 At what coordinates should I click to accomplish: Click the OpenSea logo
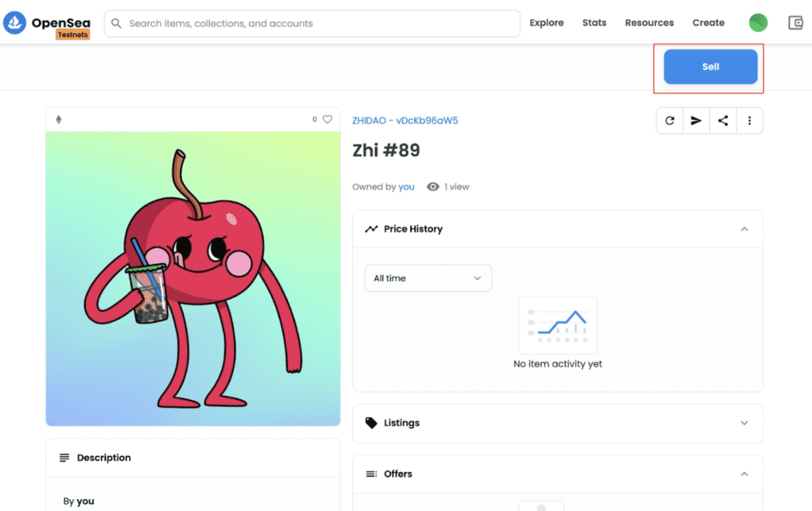click(x=14, y=23)
